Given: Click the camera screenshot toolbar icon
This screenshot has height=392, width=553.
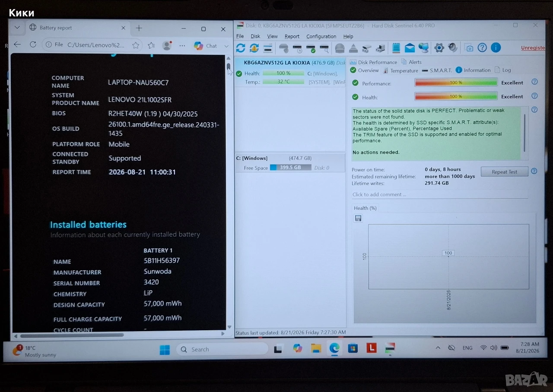Looking at the screenshot, I should [469, 47].
